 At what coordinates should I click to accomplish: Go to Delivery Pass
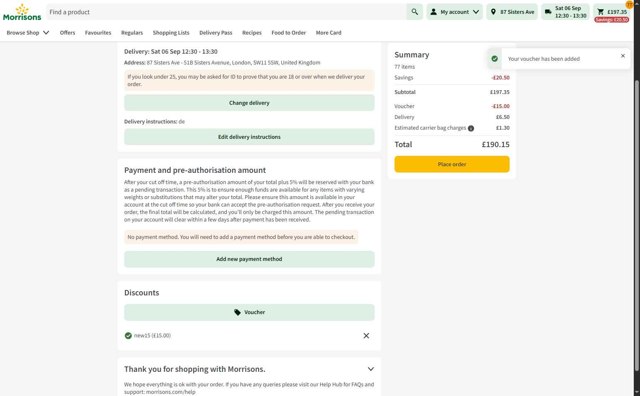click(216, 33)
